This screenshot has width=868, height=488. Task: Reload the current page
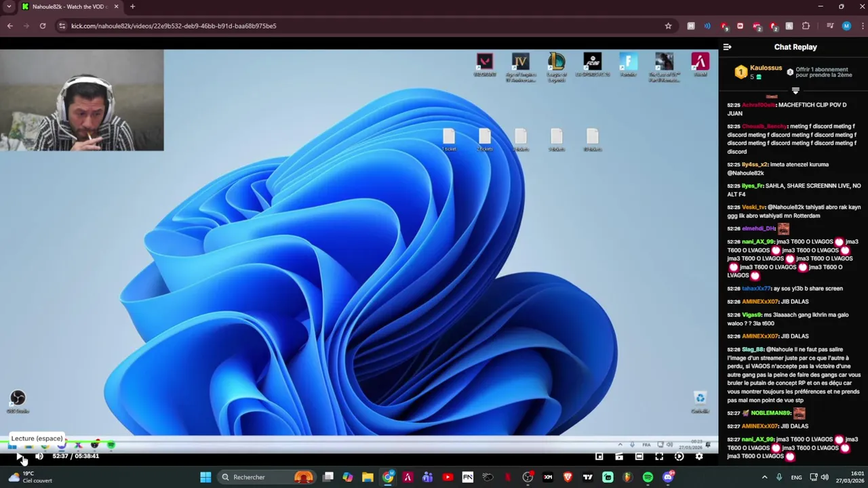[43, 26]
